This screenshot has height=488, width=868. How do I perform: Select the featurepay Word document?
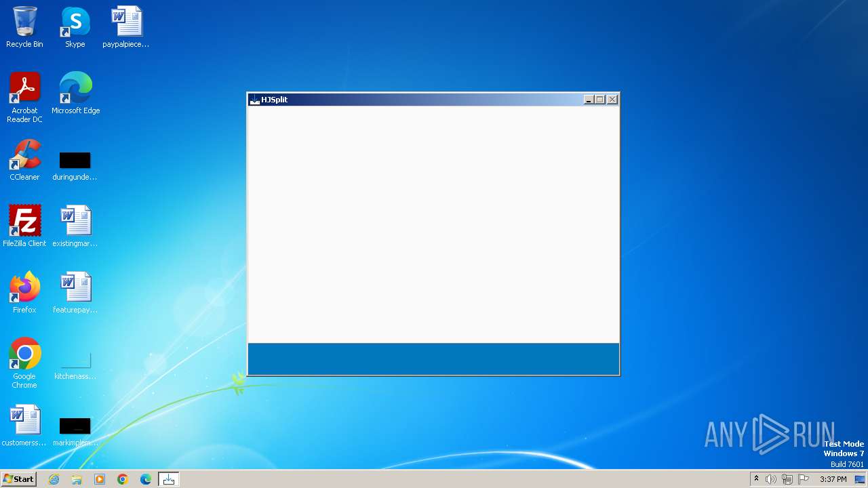tap(75, 293)
